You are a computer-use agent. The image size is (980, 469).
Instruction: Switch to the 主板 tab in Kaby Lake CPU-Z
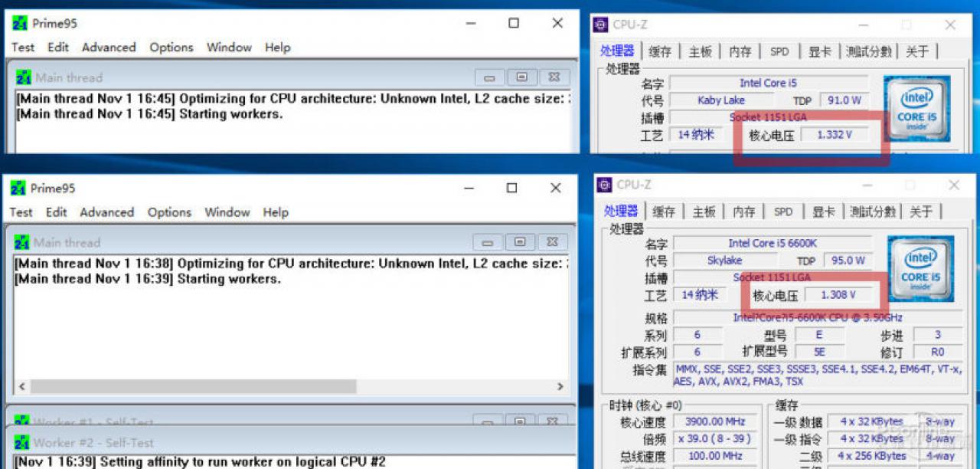click(x=701, y=51)
